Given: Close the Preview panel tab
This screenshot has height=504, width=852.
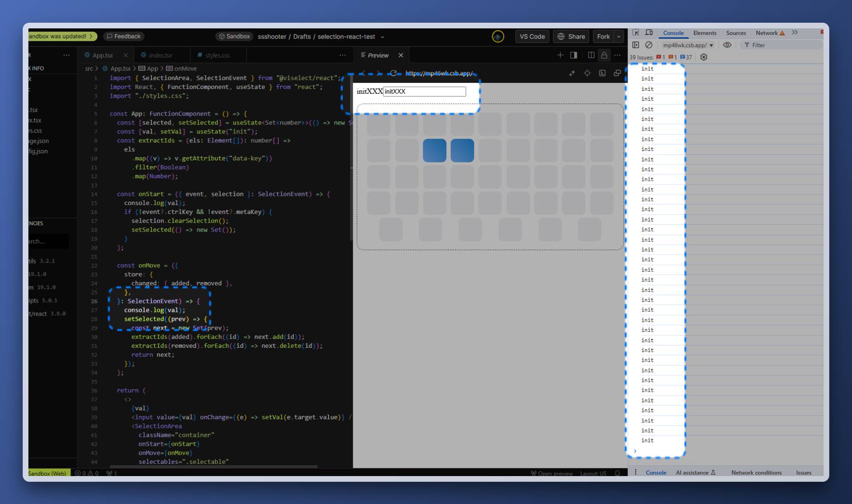Looking at the screenshot, I should [401, 55].
